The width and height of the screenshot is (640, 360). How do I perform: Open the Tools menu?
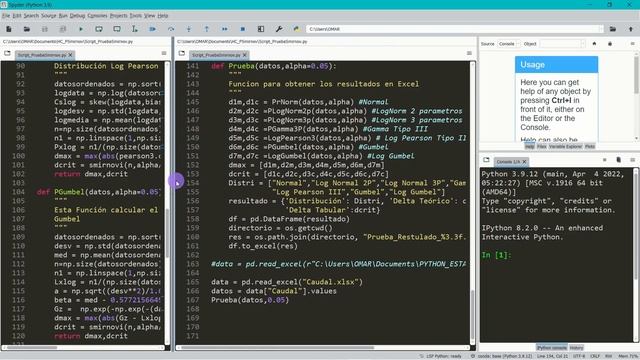click(x=136, y=16)
